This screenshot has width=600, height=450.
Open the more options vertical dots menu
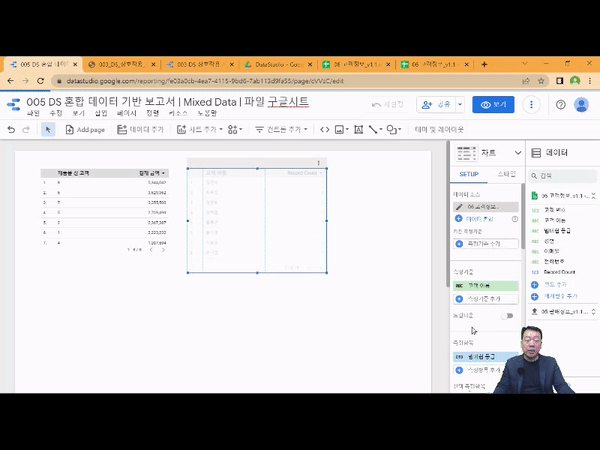click(x=531, y=104)
